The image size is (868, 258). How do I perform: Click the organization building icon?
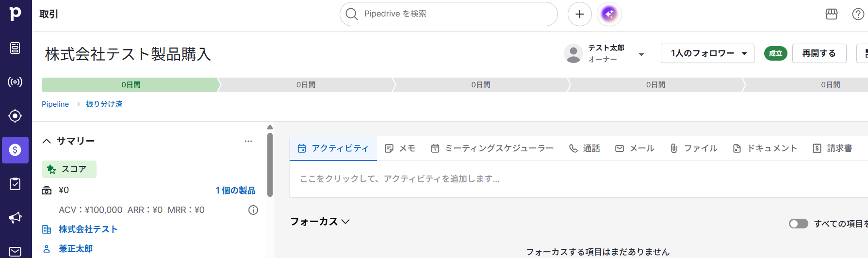click(x=47, y=229)
